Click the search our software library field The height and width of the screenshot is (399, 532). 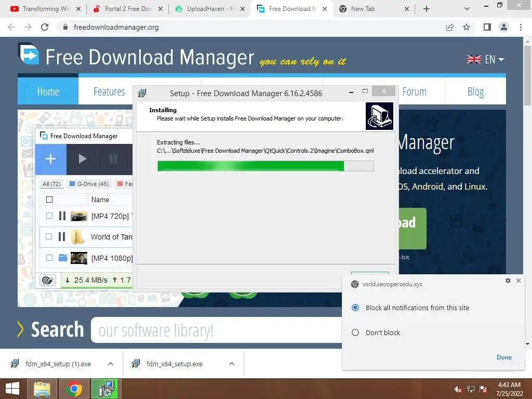pyautogui.click(x=217, y=330)
